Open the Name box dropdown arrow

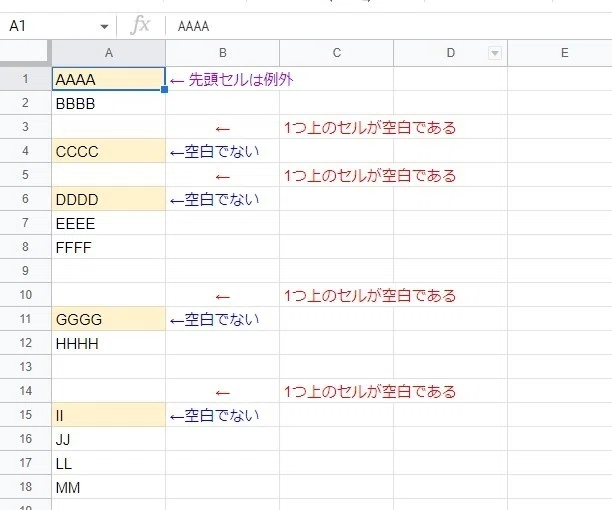(x=104, y=27)
